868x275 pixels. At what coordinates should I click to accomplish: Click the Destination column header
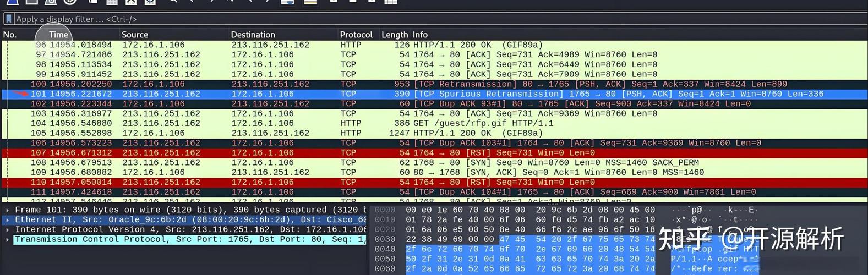pyautogui.click(x=253, y=35)
